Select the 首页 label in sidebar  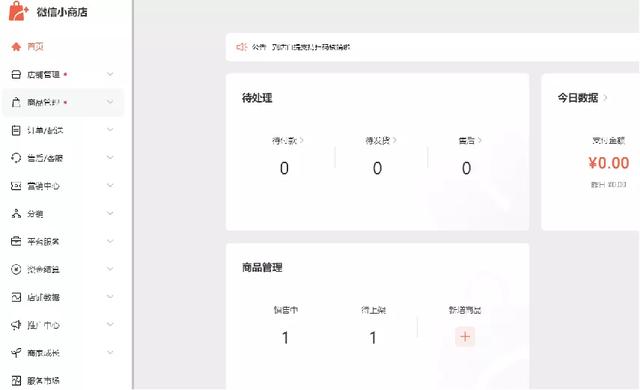(35, 47)
